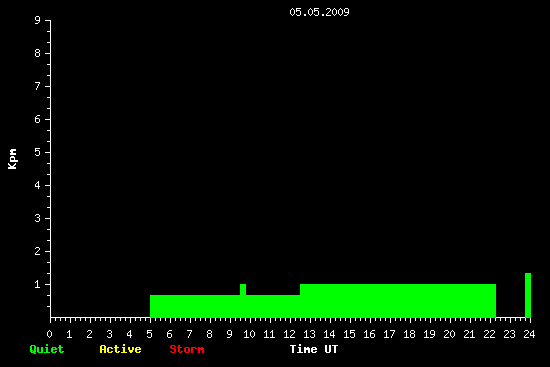Click the 05.05.2009 date title

coord(319,12)
